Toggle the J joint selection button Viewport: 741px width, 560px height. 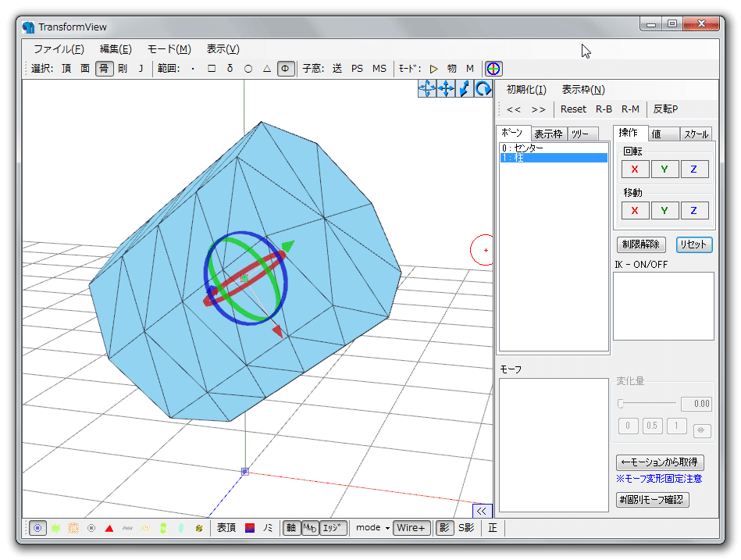[141, 69]
